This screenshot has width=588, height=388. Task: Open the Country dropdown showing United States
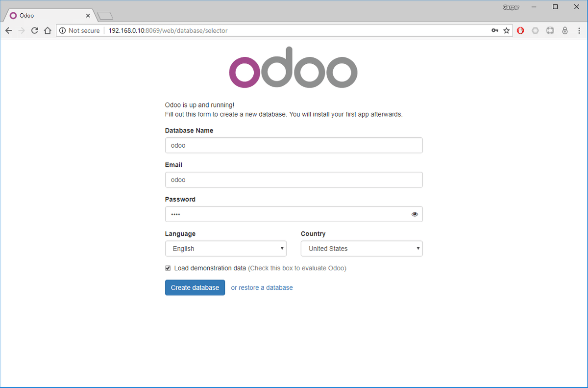point(362,249)
